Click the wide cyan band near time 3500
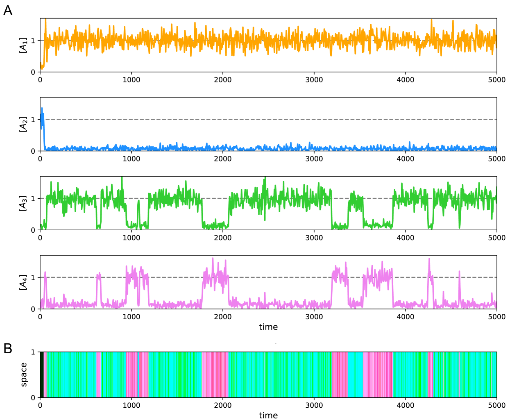This screenshot has width=510, height=420. (x=355, y=375)
